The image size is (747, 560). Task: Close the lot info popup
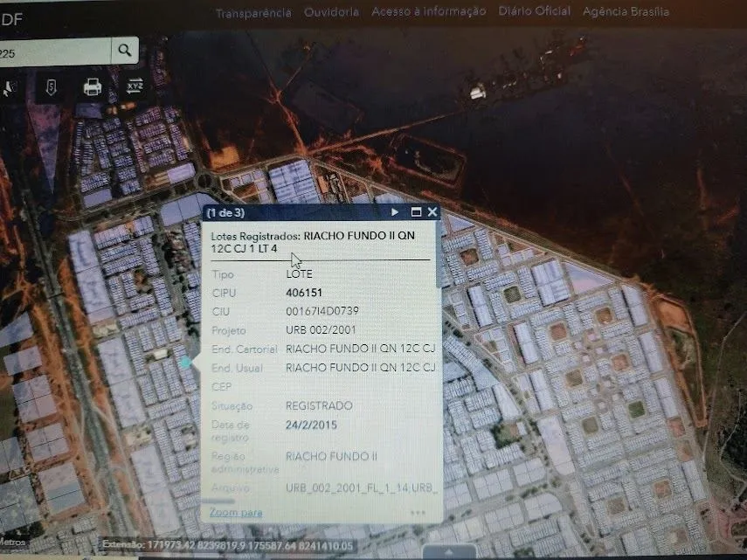click(432, 212)
